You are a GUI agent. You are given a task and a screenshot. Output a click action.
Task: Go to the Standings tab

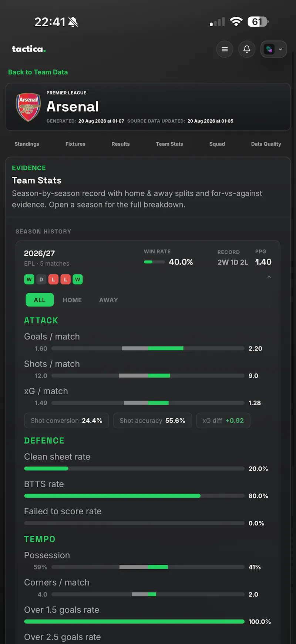point(27,144)
